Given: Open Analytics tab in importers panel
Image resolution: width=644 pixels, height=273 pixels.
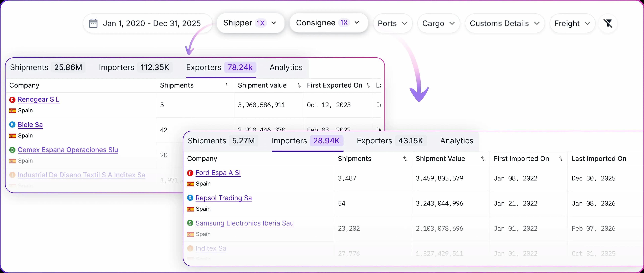Looking at the screenshot, I should pyautogui.click(x=457, y=141).
